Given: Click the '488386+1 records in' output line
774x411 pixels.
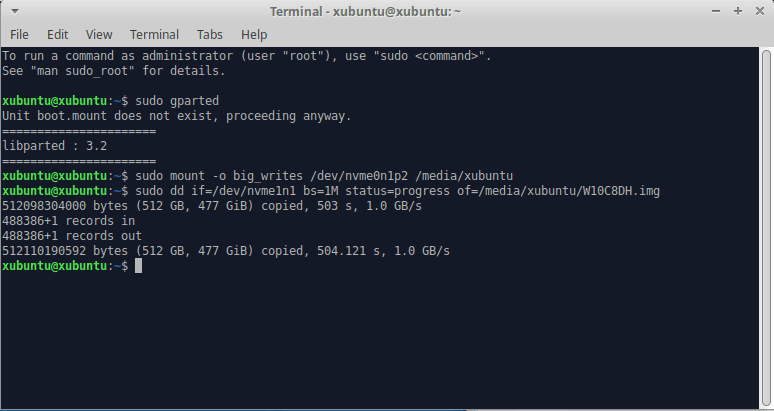Looking at the screenshot, I should tap(69, 221).
